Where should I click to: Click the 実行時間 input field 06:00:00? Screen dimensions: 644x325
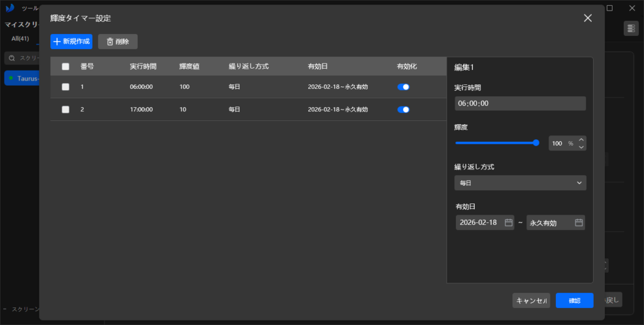pos(519,103)
